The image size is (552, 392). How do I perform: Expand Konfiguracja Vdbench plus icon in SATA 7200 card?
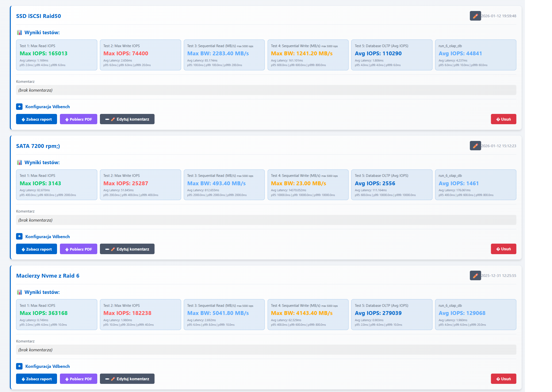pyautogui.click(x=19, y=236)
